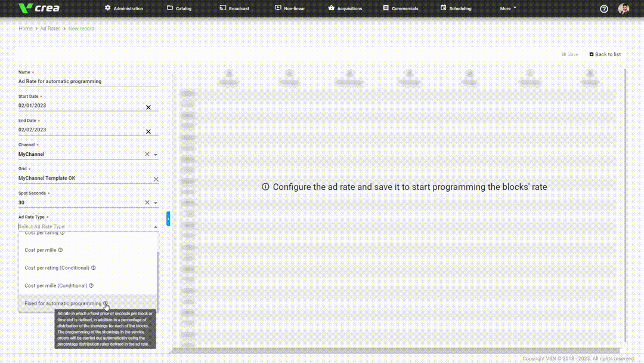Edit the Name input field
Image resolution: width=644 pixels, height=363 pixels.
point(88,81)
